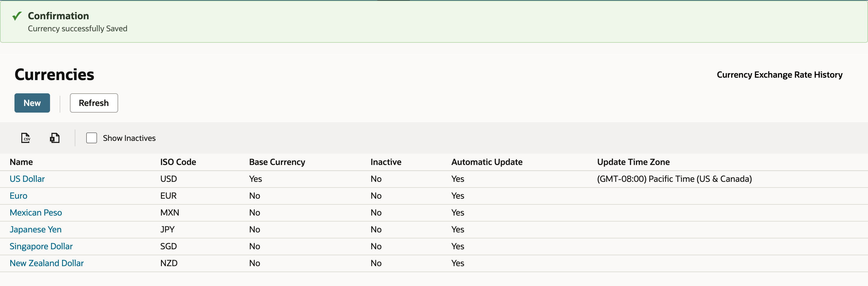Click the Base Currency Yes value for USD
The image size is (868, 286).
(x=256, y=179)
